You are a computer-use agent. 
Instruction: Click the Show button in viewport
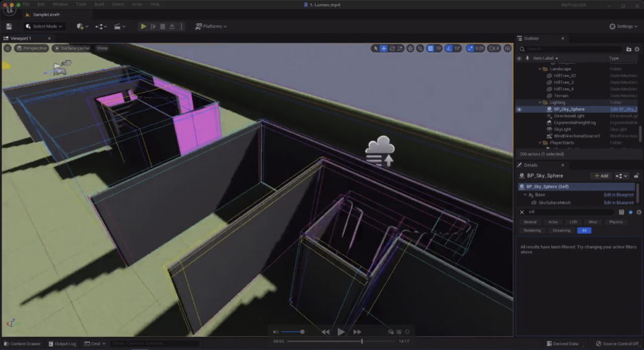point(102,48)
